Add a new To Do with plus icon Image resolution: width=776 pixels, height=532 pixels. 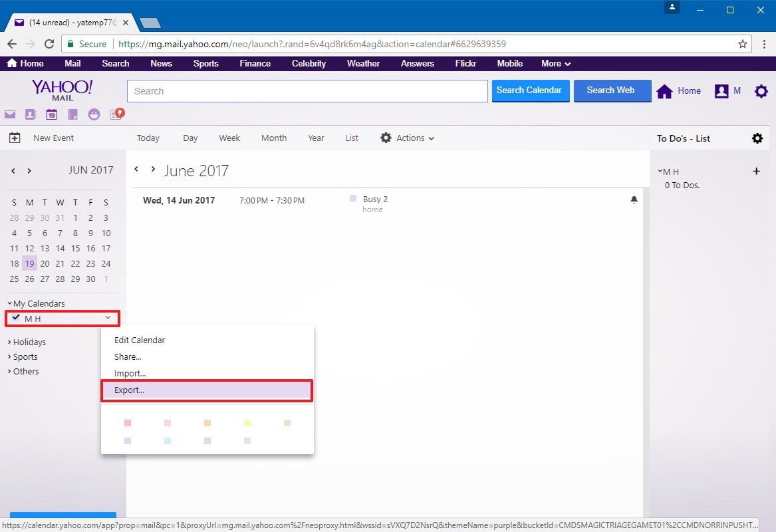(756, 171)
